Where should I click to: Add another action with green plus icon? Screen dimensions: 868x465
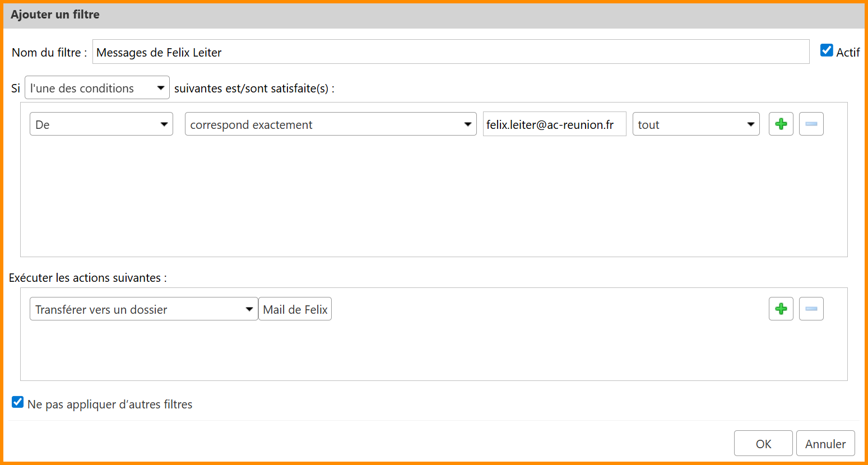coord(781,309)
